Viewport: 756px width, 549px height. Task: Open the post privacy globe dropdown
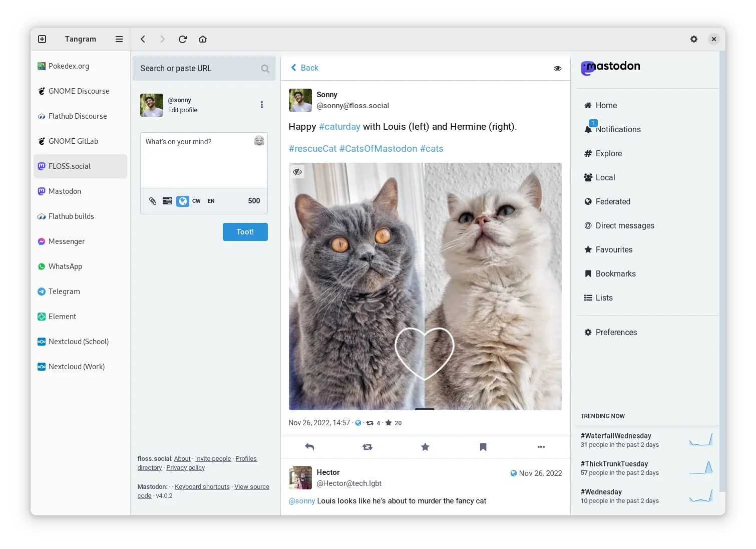(183, 201)
